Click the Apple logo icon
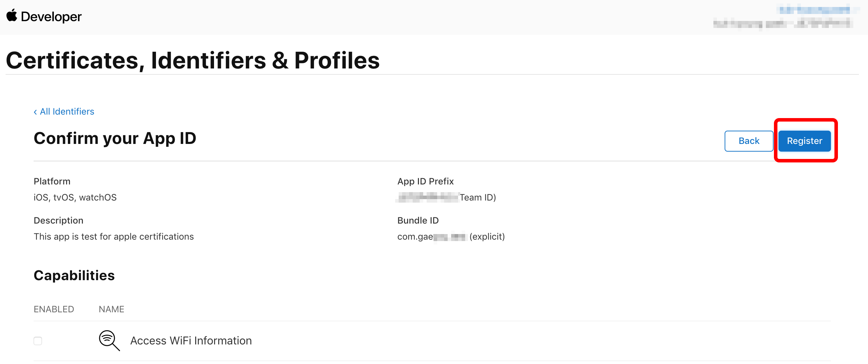Image resolution: width=868 pixels, height=364 pixels. pyautogui.click(x=12, y=16)
